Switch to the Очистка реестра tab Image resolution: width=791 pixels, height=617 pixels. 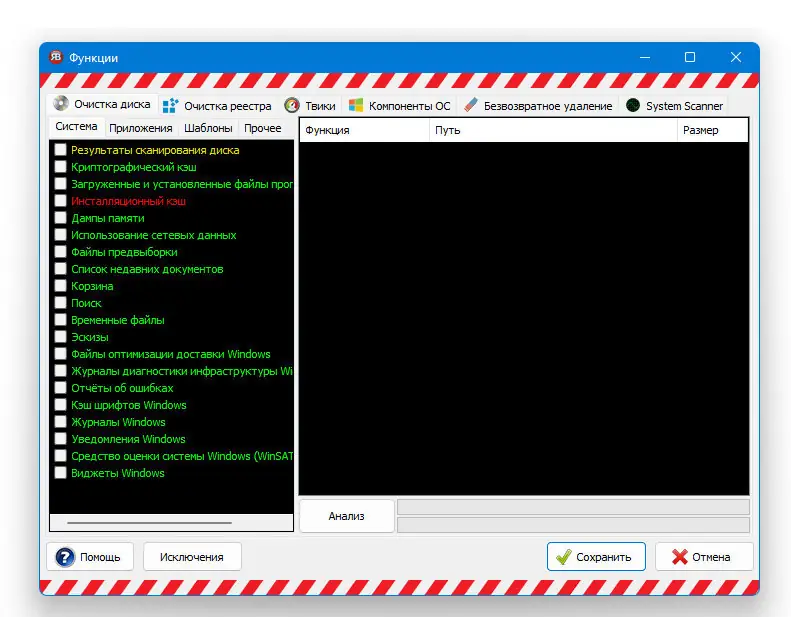pos(217,106)
